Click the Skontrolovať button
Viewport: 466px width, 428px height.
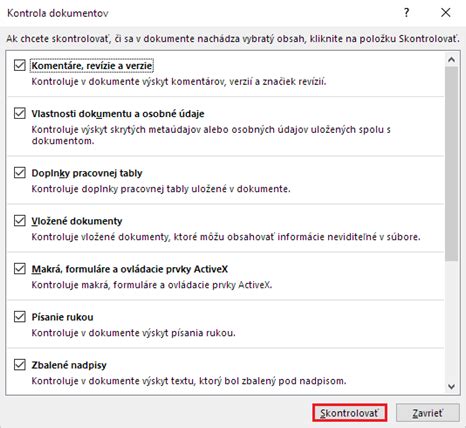pos(349,413)
